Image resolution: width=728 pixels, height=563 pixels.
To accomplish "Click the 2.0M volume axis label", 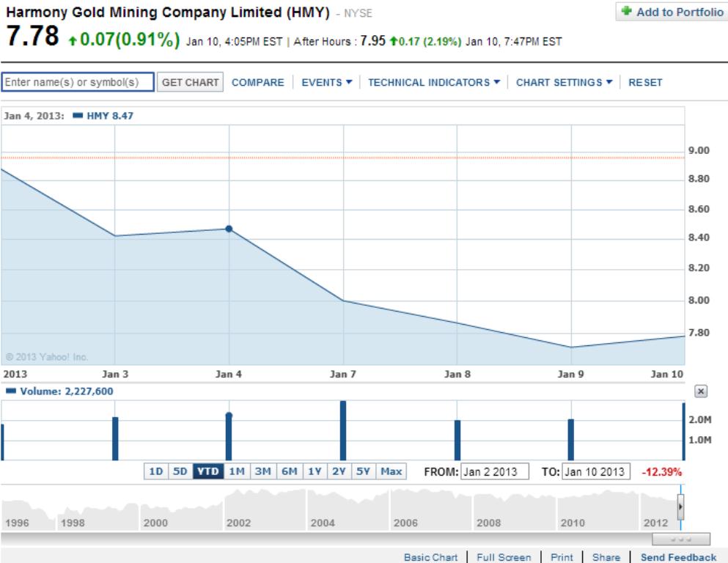I will click(699, 419).
